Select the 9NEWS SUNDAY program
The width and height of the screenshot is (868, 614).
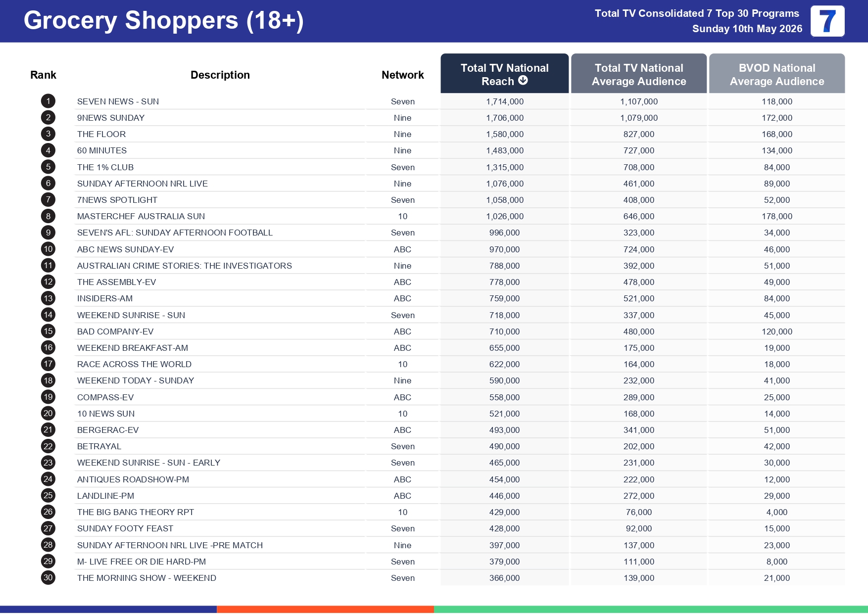click(x=111, y=118)
